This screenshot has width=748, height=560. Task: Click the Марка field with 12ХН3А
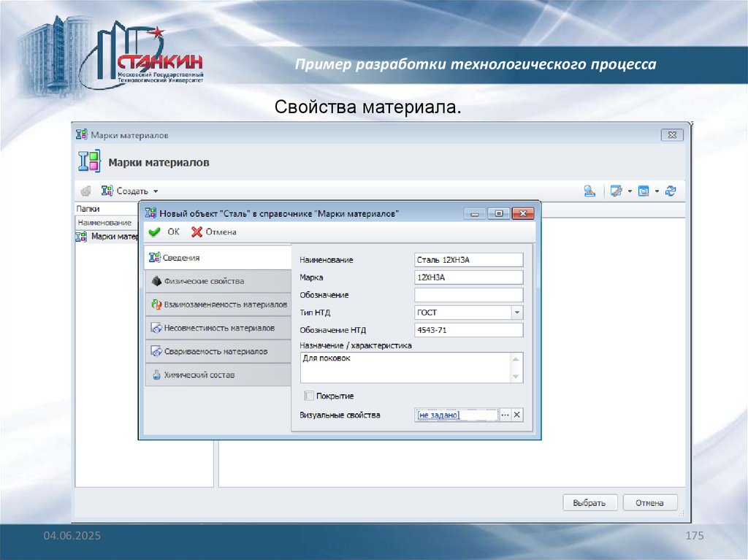pyautogui.click(x=468, y=277)
